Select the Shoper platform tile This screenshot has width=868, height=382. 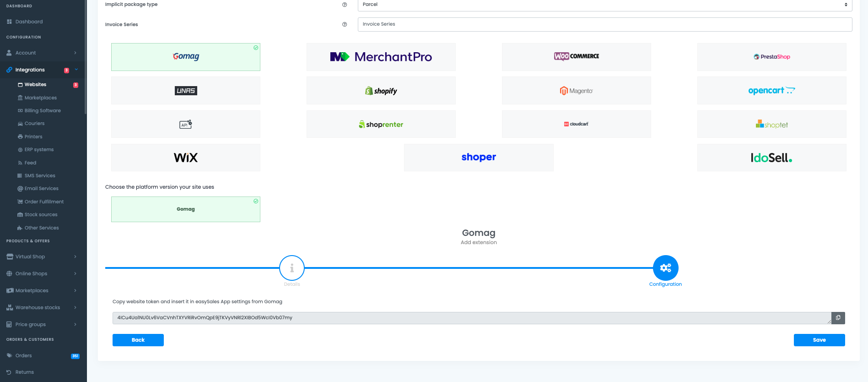(479, 158)
